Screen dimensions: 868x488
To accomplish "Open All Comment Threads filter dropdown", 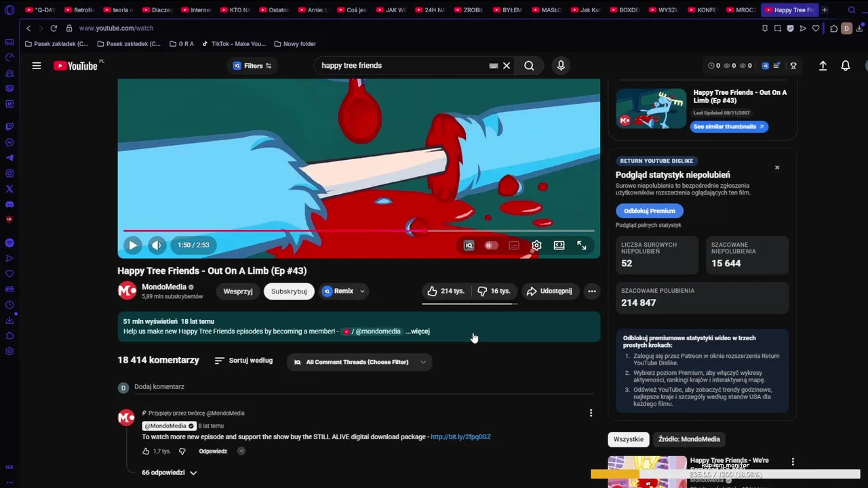I will [x=359, y=362].
